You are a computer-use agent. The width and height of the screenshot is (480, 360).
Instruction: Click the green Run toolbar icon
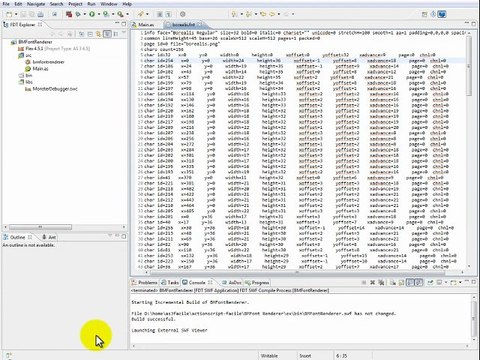pos(92,14)
